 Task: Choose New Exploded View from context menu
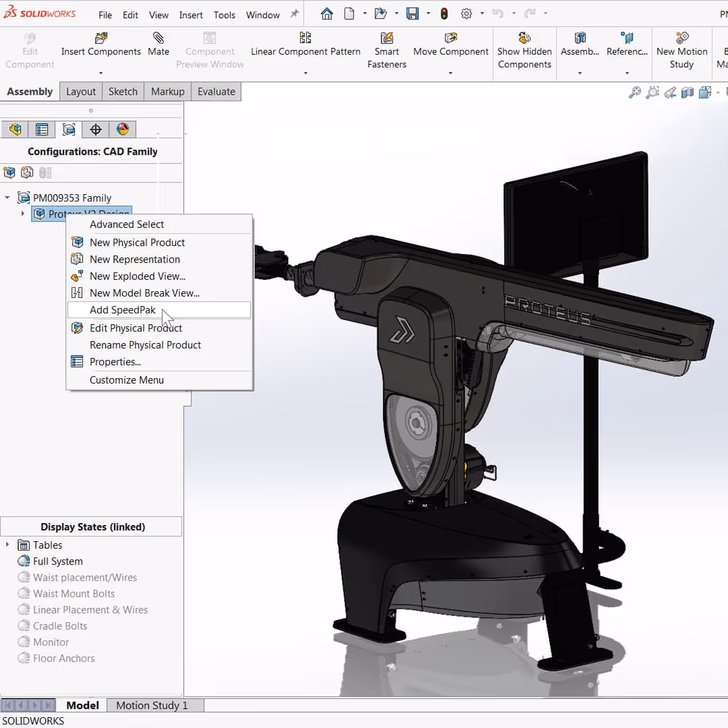point(159,276)
